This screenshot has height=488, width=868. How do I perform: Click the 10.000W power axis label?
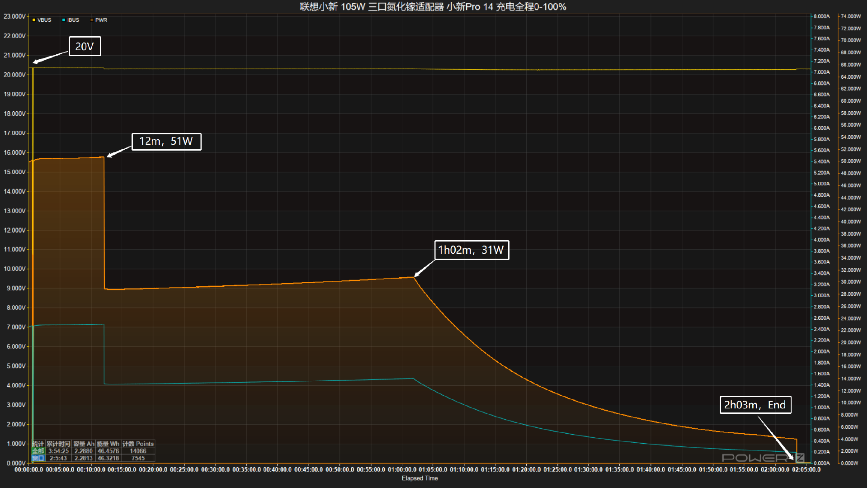coord(851,403)
